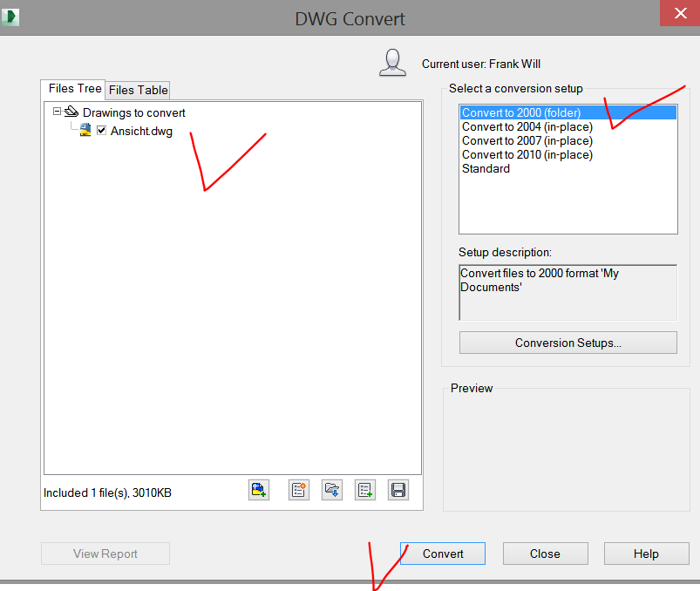Click the Add File icon button
Image resolution: width=700 pixels, height=591 pixels.
coord(259,490)
